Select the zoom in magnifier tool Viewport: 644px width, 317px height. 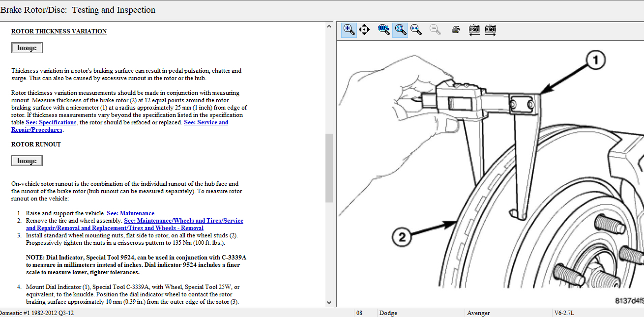[349, 30]
